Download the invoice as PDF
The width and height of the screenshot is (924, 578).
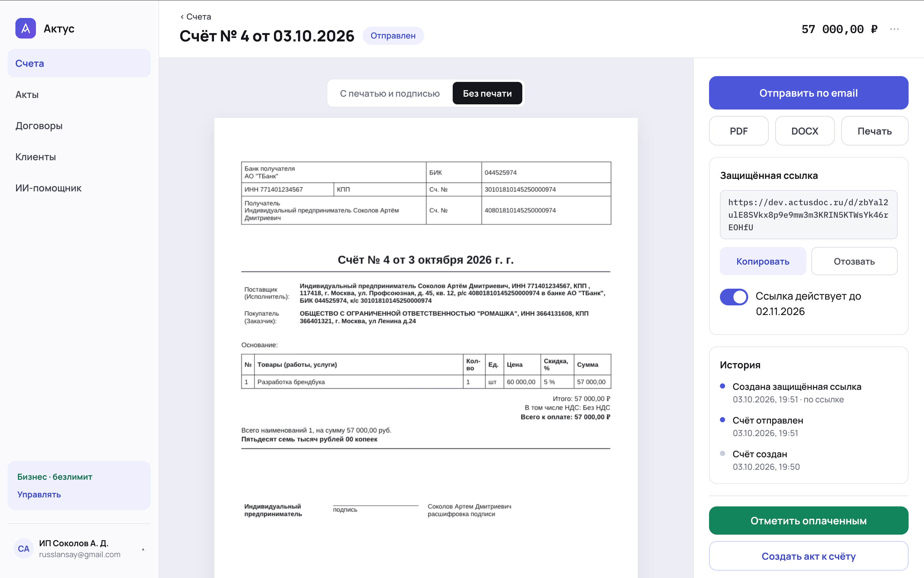pyautogui.click(x=739, y=131)
